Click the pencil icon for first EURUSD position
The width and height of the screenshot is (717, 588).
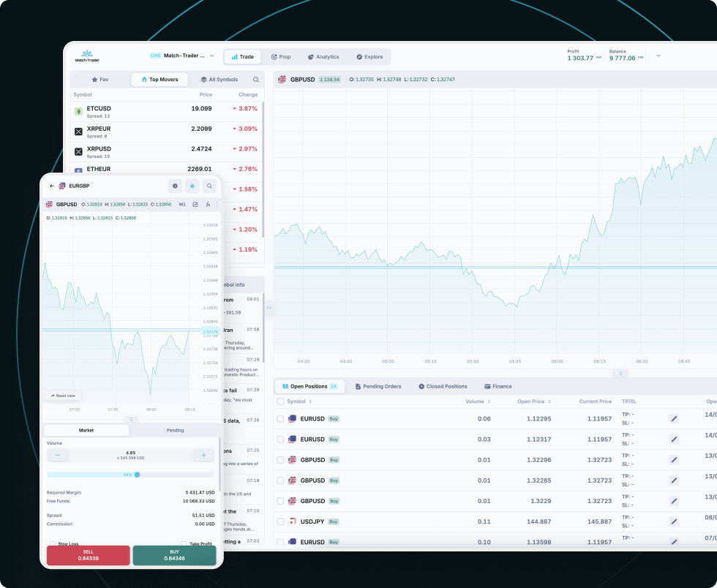[674, 419]
